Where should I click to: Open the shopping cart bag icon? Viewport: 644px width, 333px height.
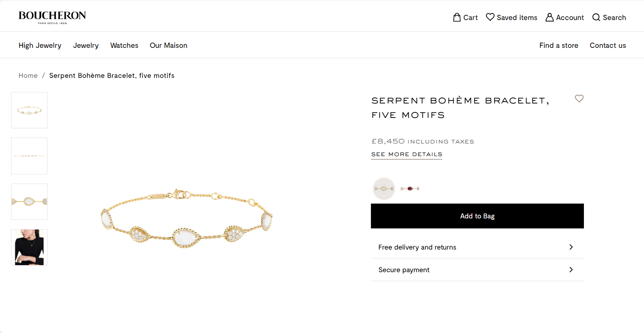click(x=457, y=17)
